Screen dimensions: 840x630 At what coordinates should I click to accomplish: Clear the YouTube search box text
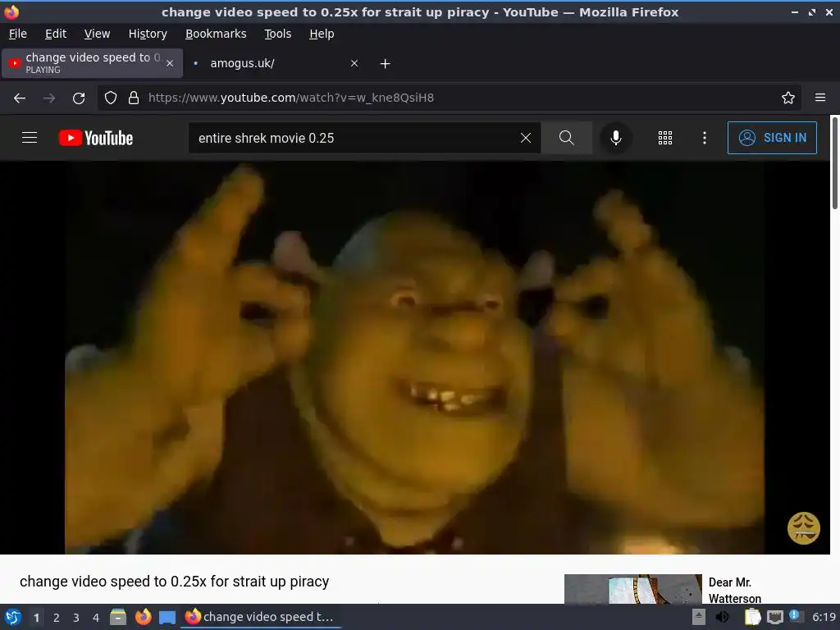pos(526,138)
